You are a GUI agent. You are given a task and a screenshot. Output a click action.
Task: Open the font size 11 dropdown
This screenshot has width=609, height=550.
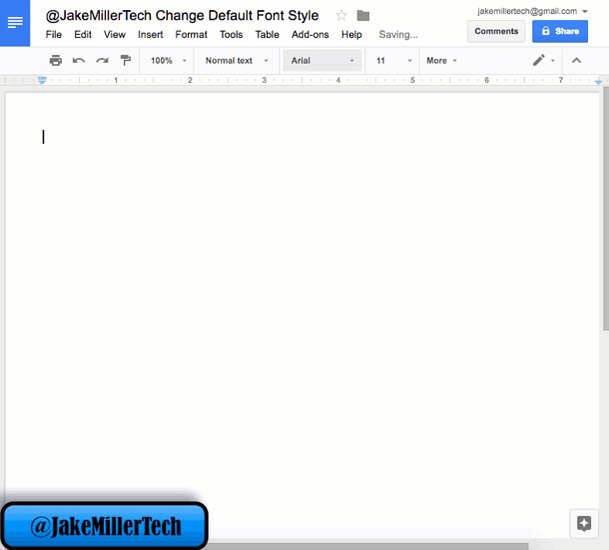coord(393,61)
